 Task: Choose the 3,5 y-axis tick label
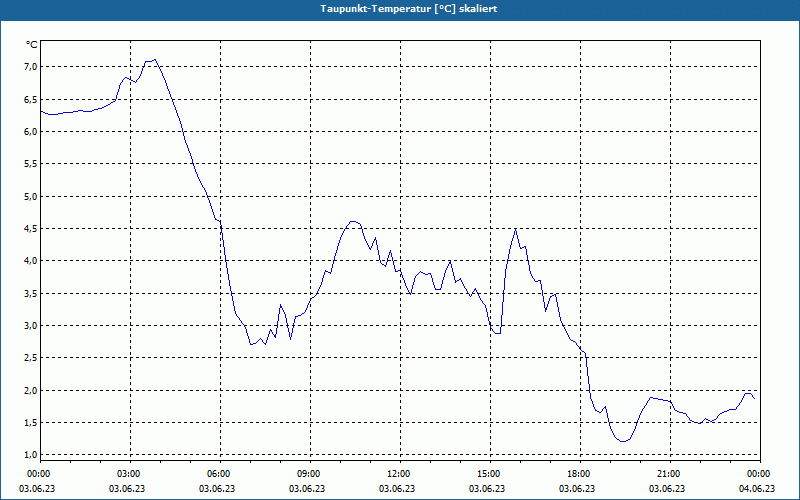[31, 293]
